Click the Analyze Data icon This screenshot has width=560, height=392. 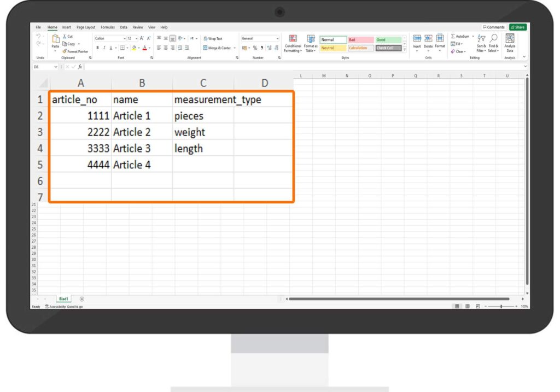pos(510,43)
